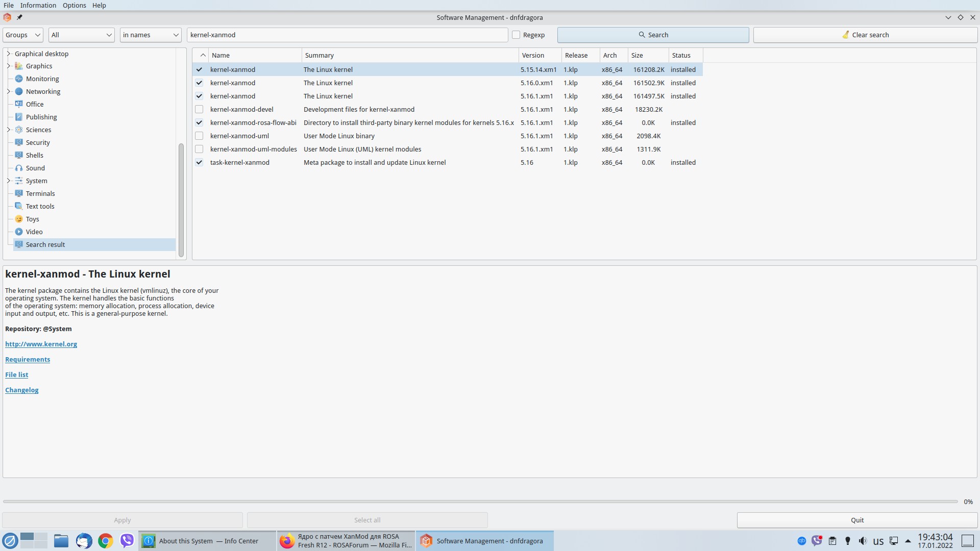Open the Groups view dropdown
Screen dimensions: 980x551
[x=23, y=35]
